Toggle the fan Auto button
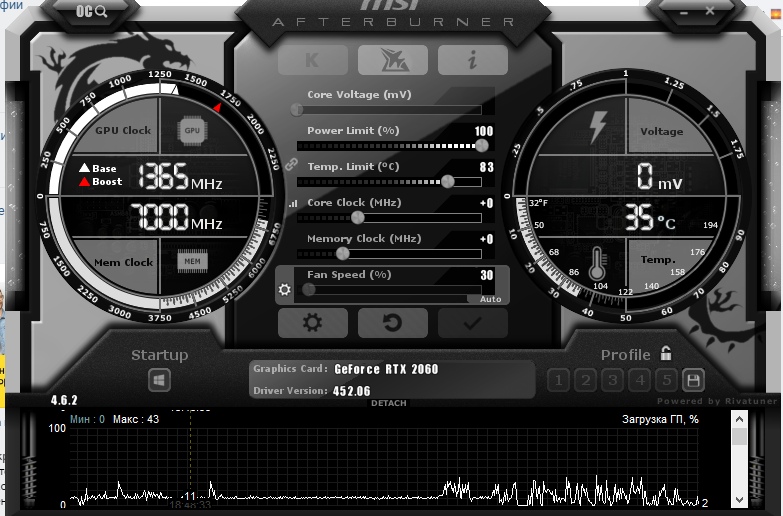The width and height of the screenshot is (783, 516). coord(490,299)
